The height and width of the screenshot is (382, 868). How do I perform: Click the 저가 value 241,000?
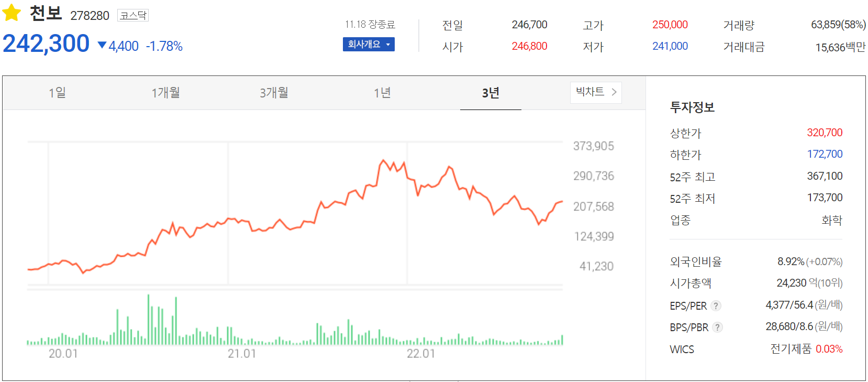point(670,46)
